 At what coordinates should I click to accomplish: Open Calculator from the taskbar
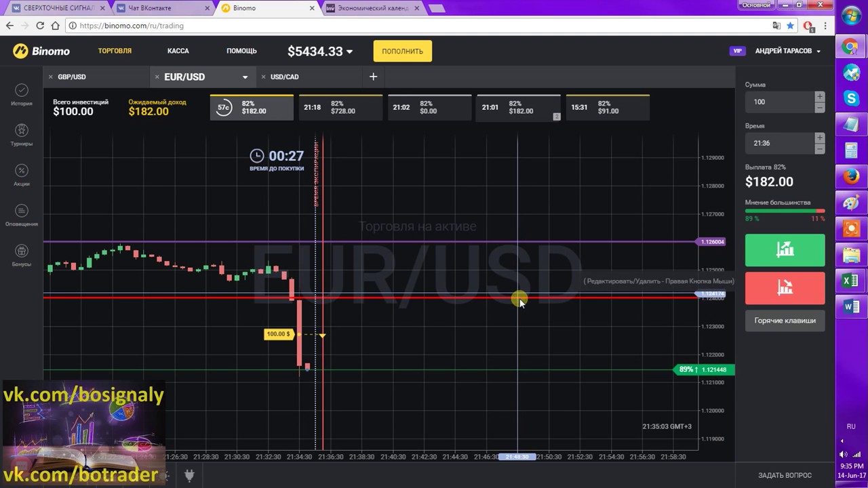point(851,150)
